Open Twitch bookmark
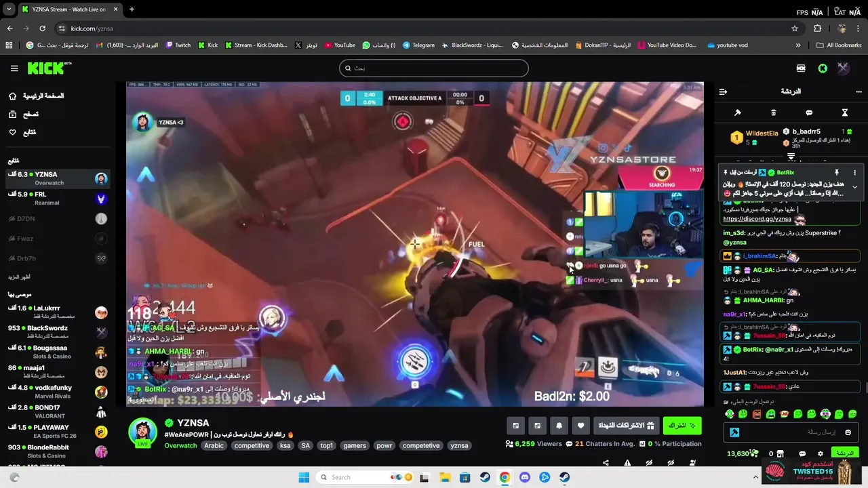This screenshot has height=488, width=868. tap(178, 45)
